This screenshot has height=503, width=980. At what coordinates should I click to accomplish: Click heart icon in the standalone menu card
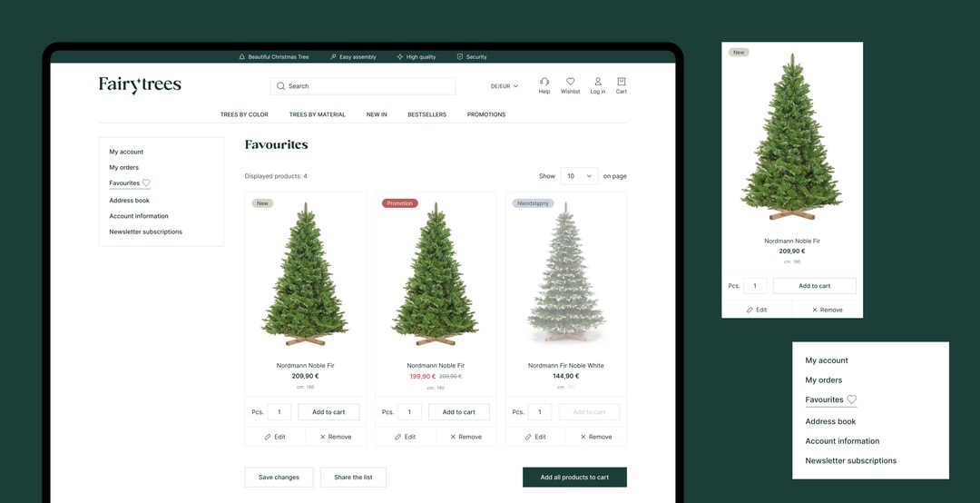[851, 399]
